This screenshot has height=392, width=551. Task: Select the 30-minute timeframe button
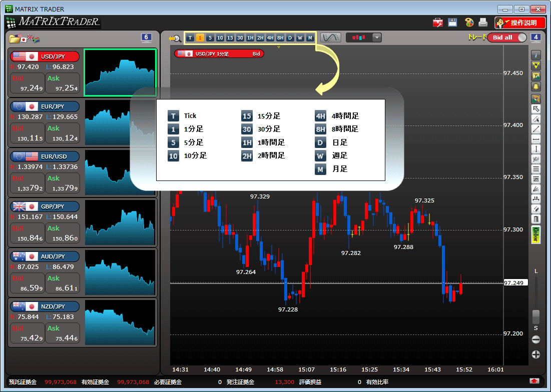240,37
